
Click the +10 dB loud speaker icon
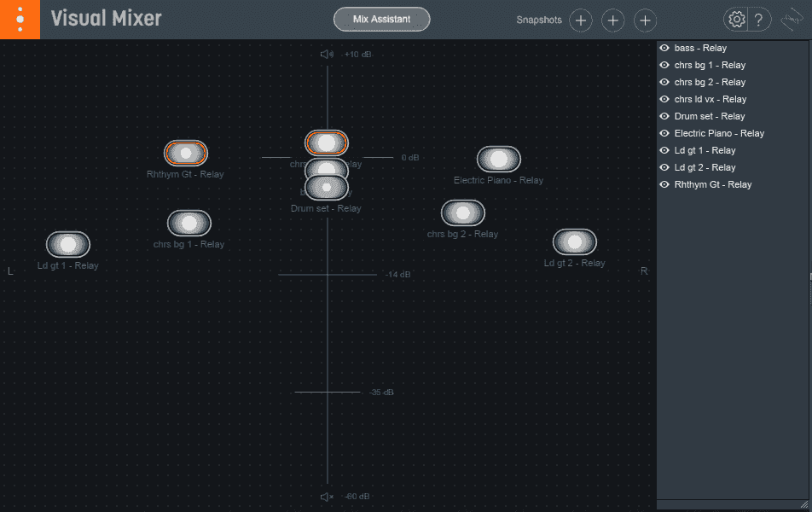click(x=327, y=54)
